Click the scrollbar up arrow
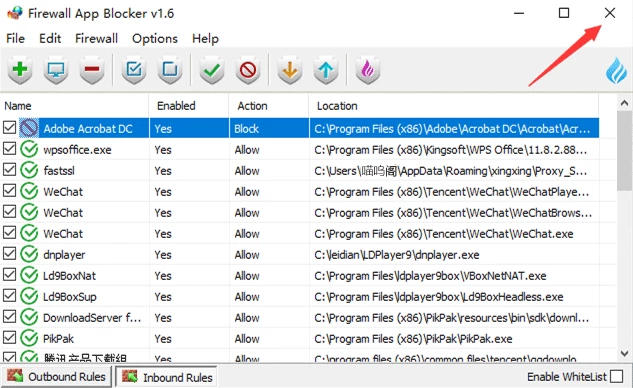The image size is (633, 388). (625, 103)
